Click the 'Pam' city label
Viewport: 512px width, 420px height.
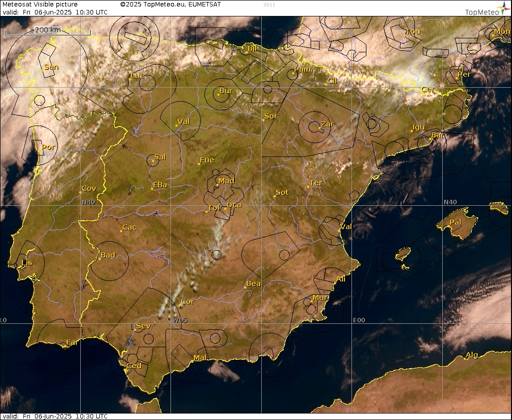click(x=303, y=69)
